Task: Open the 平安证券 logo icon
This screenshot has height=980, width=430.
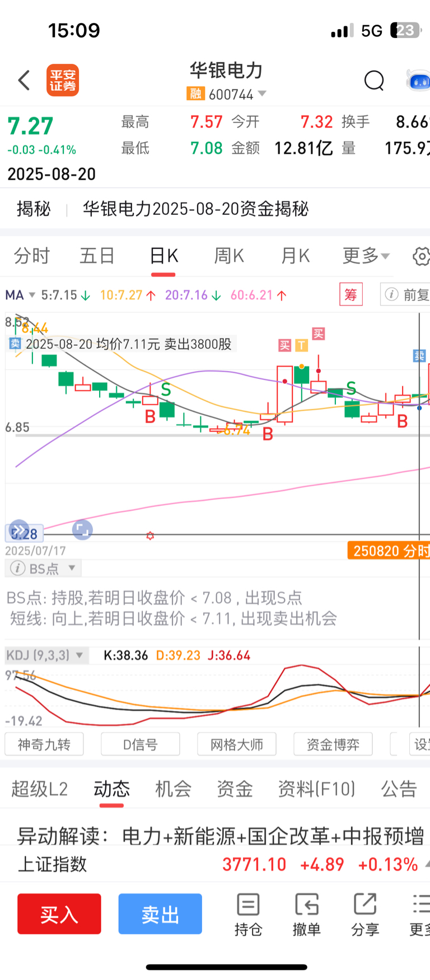Action: pyautogui.click(x=63, y=80)
